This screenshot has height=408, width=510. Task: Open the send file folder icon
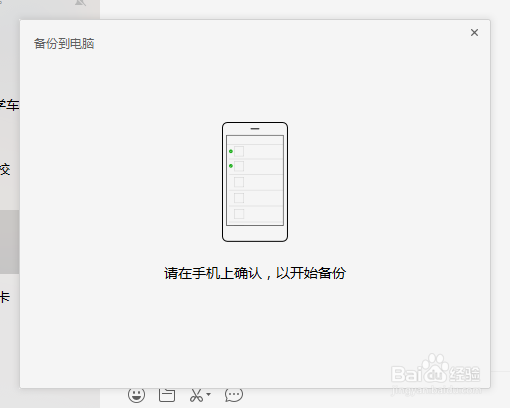point(167,395)
